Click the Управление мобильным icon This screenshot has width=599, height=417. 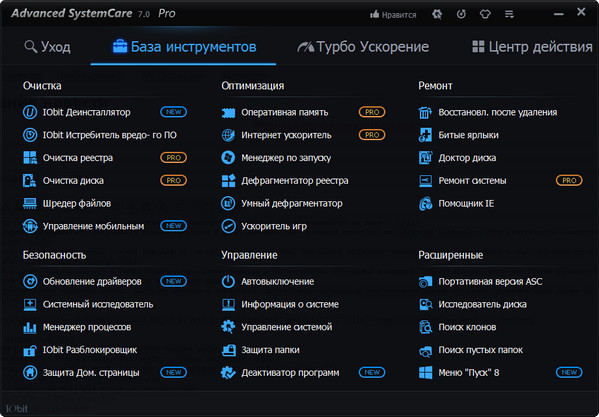(30, 226)
